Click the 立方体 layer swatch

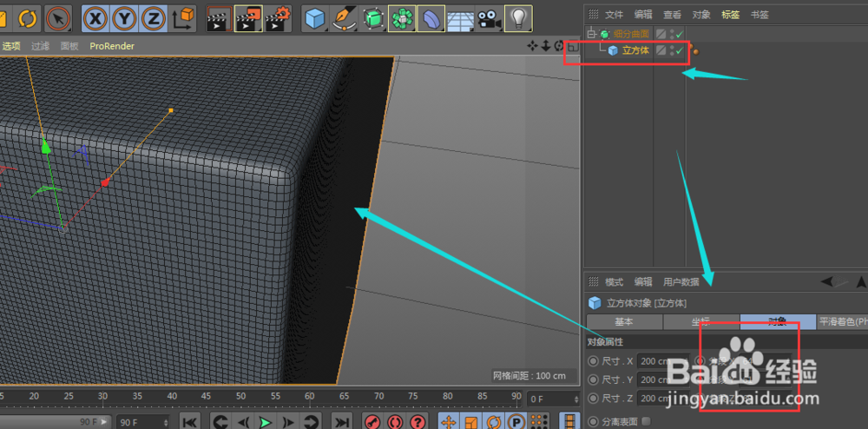661,51
